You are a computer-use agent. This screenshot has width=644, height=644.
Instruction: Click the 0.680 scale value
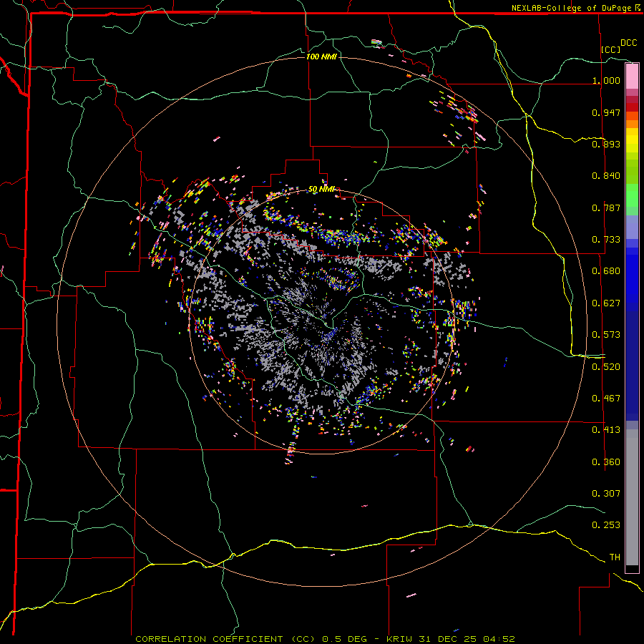[606, 271]
